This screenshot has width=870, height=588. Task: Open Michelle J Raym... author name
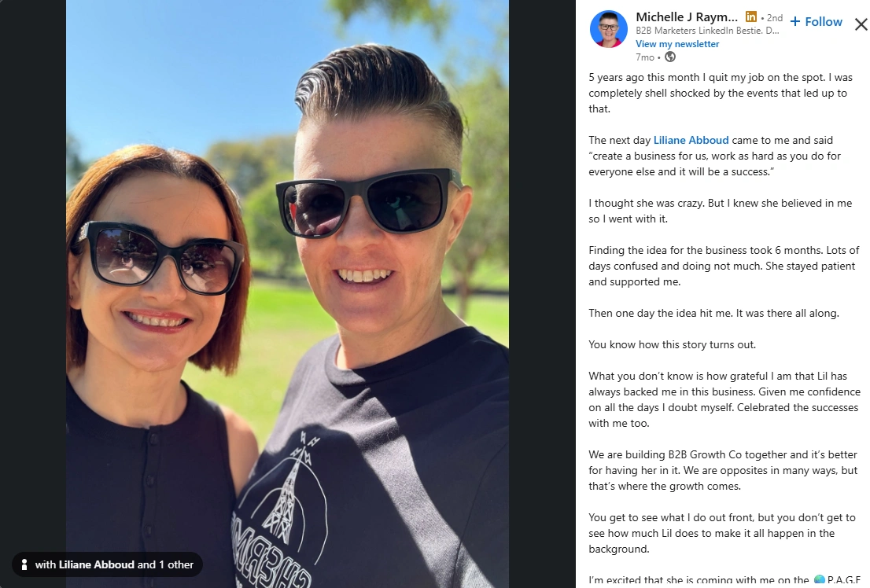tap(687, 17)
